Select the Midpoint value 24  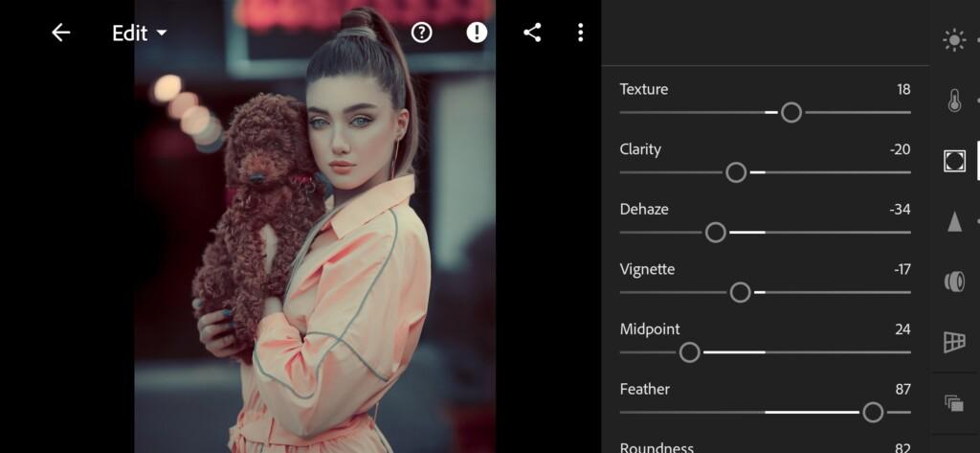(x=902, y=329)
